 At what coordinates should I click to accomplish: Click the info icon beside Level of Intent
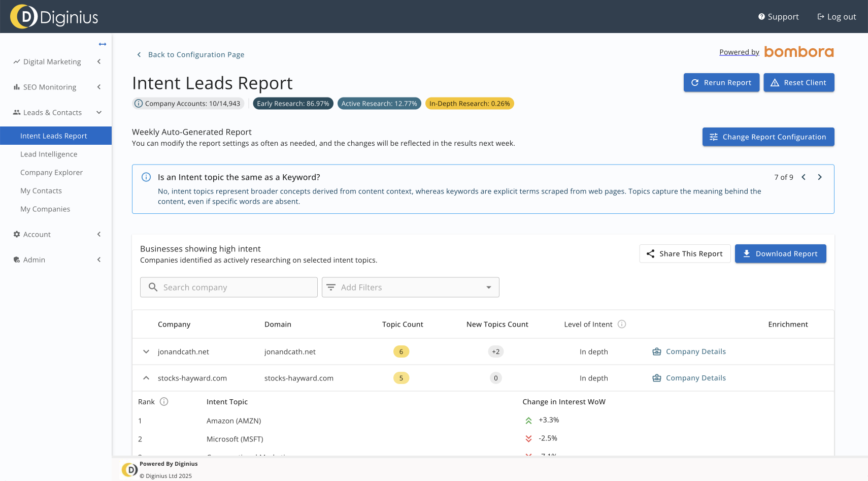622,324
